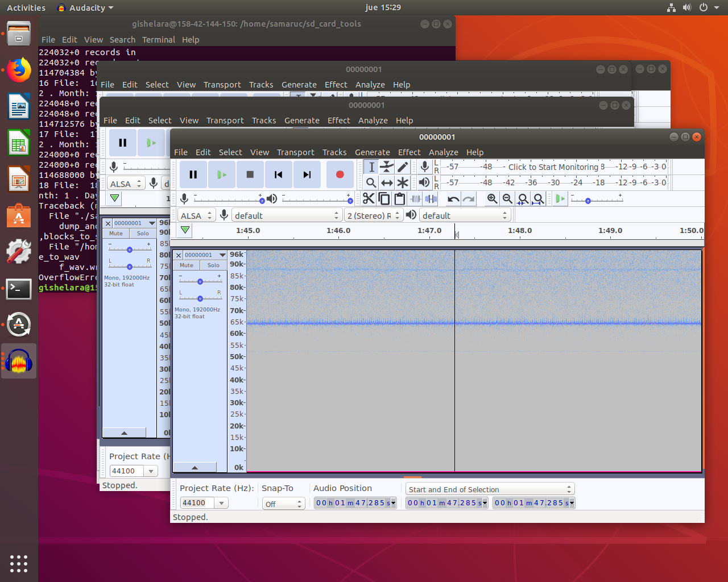
Task: Select the Envelope tool in the tools toolbar
Action: [387, 167]
